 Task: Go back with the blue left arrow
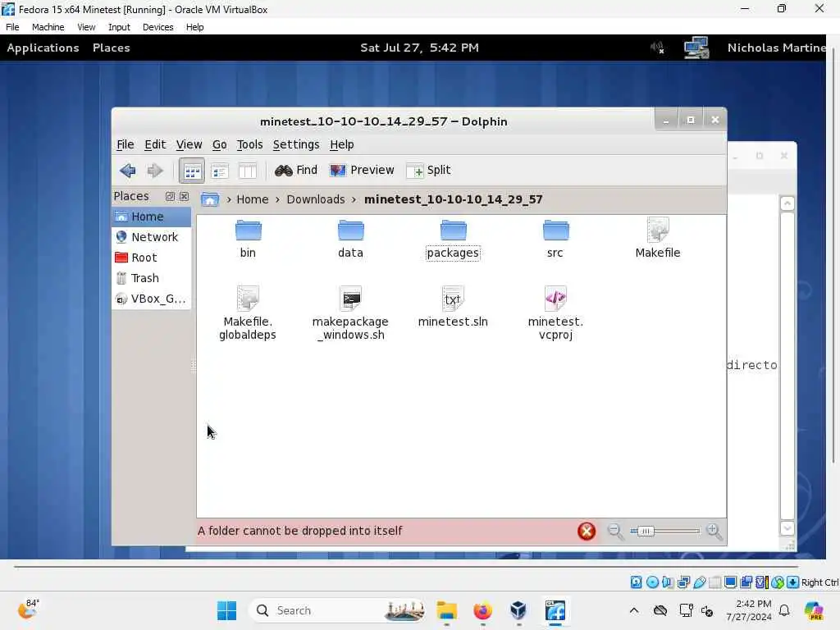coord(127,171)
